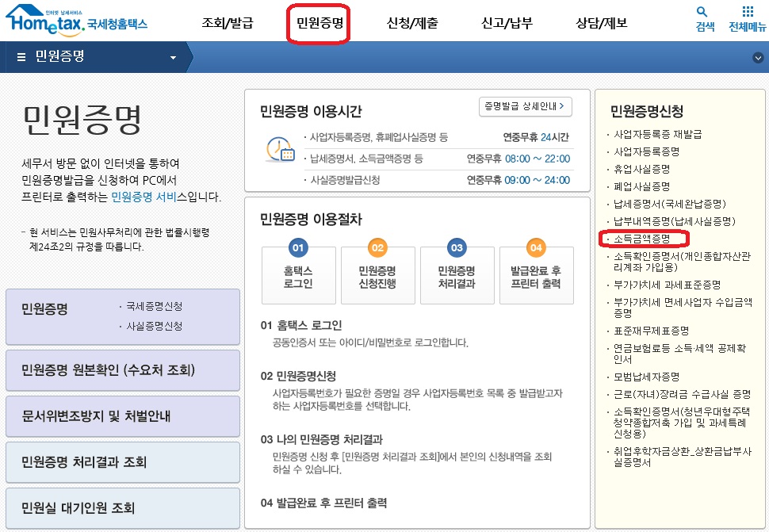Click the 연중무휴 24시간 text

(536, 137)
